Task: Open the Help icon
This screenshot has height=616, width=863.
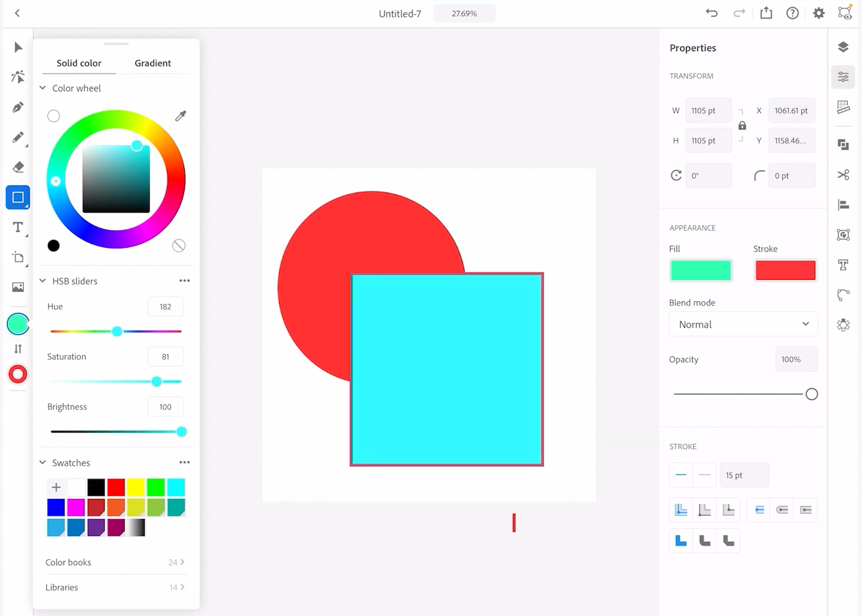Action: 792,13
